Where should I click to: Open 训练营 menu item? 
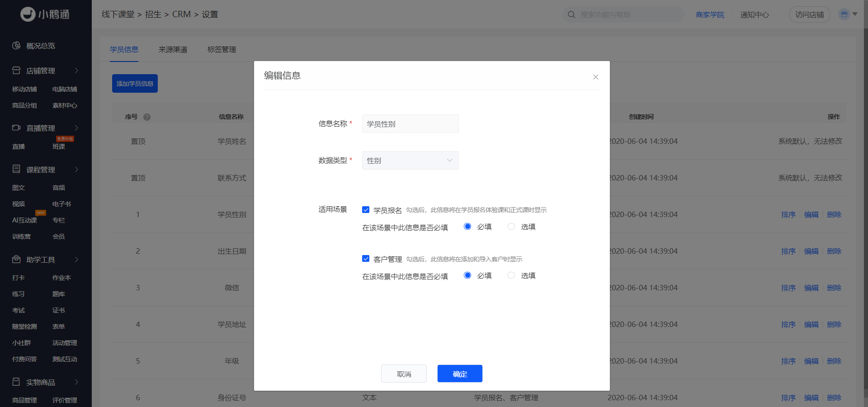coord(22,237)
